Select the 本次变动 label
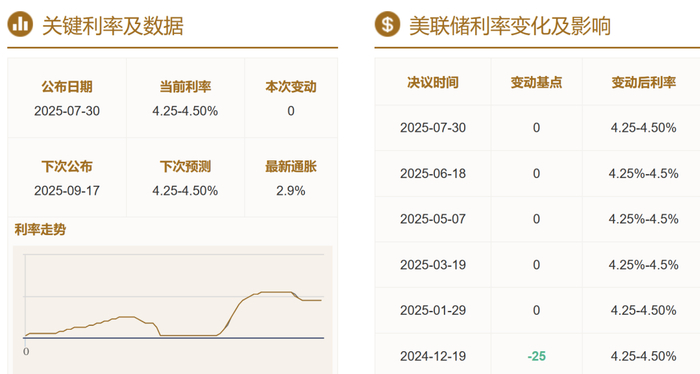Image resolution: width=700 pixels, height=374 pixels. [x=291, y=87]
